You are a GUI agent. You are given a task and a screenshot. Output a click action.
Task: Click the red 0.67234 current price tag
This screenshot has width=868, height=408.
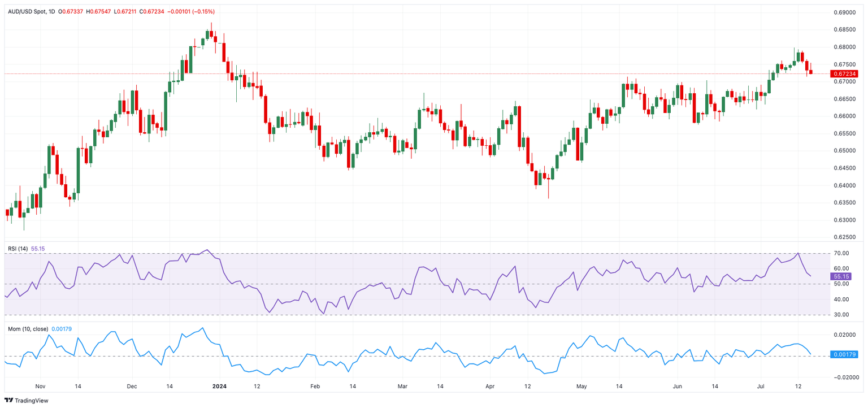pyautogui.click(x=843, y=74)
